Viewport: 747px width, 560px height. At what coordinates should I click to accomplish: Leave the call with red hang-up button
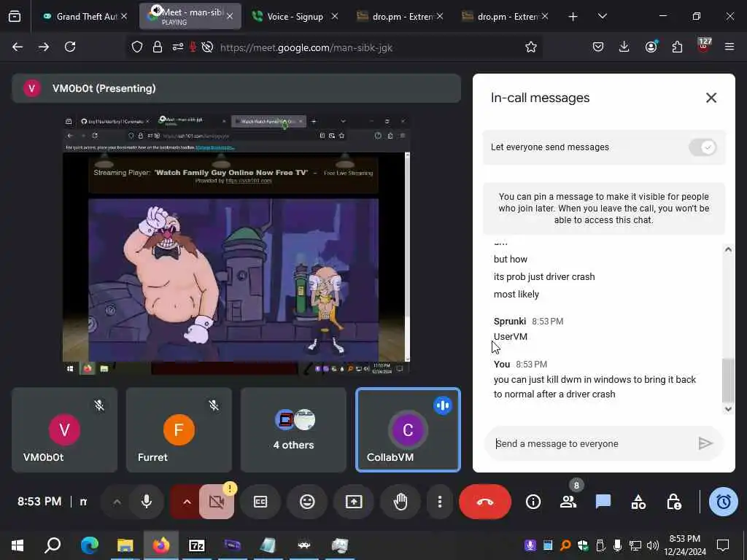(485, 502)
